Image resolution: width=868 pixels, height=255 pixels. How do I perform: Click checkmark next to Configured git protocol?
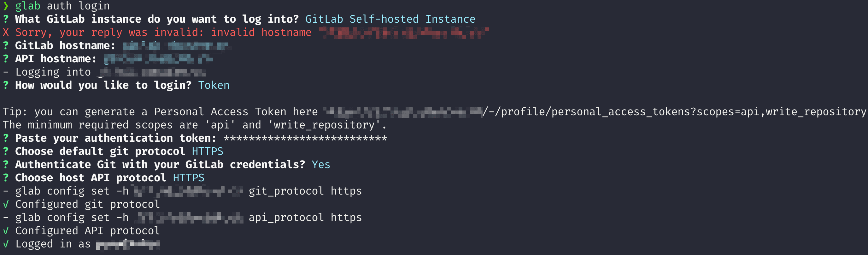6,204
